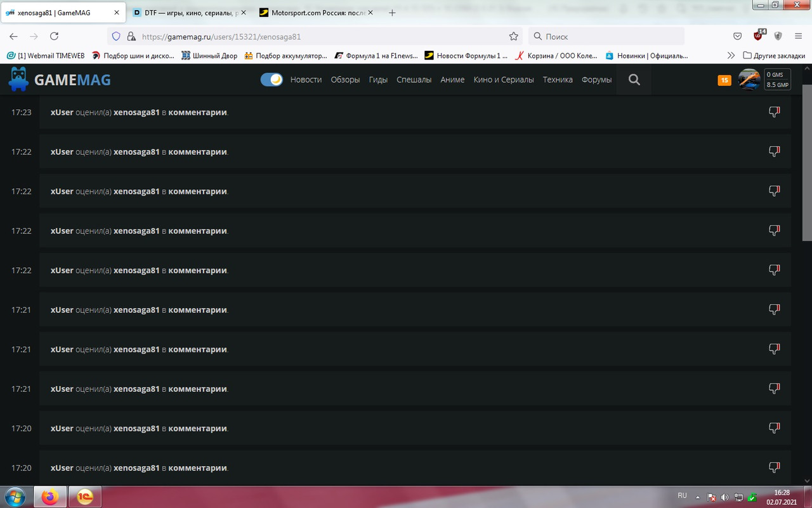Open the Firefox hamburger menu
The height and width of the screenshot is (508, 812).
pos(799,36)
